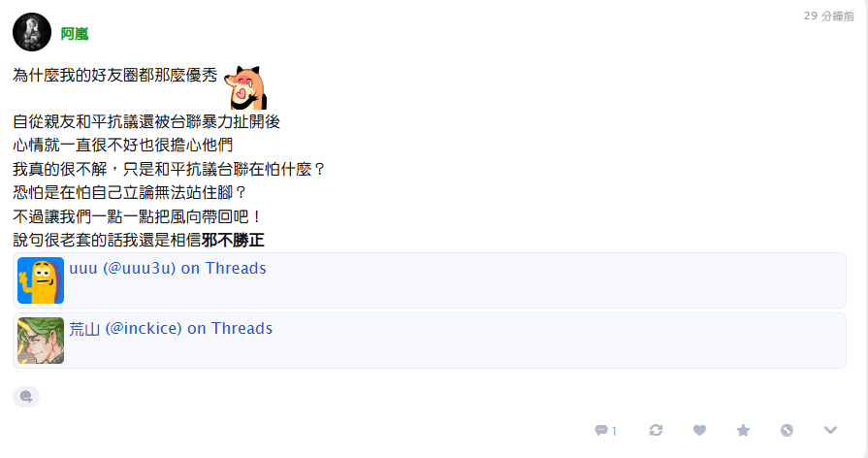Click the bold text 邪不勝正

[x=233, y=240]
